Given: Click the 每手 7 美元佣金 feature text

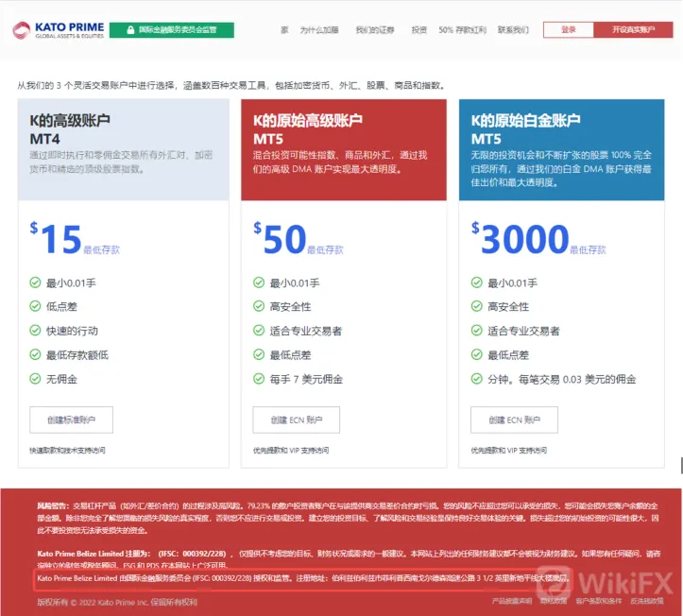Looking at the screenshot, I should (306, 379).
